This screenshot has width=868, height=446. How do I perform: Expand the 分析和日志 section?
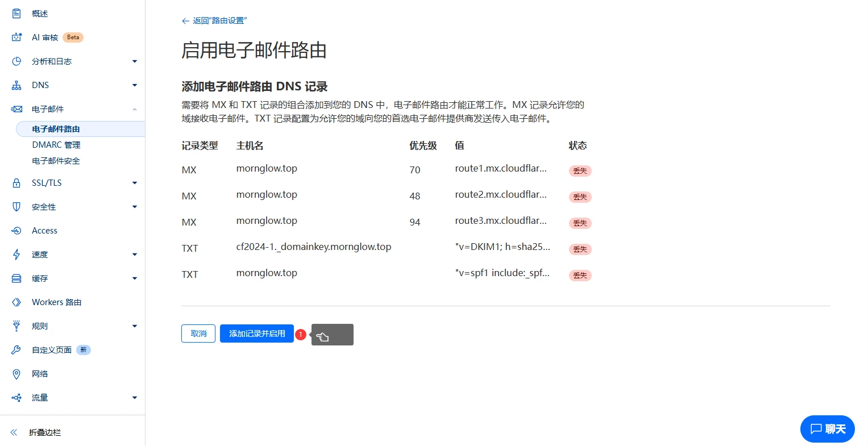135,61
